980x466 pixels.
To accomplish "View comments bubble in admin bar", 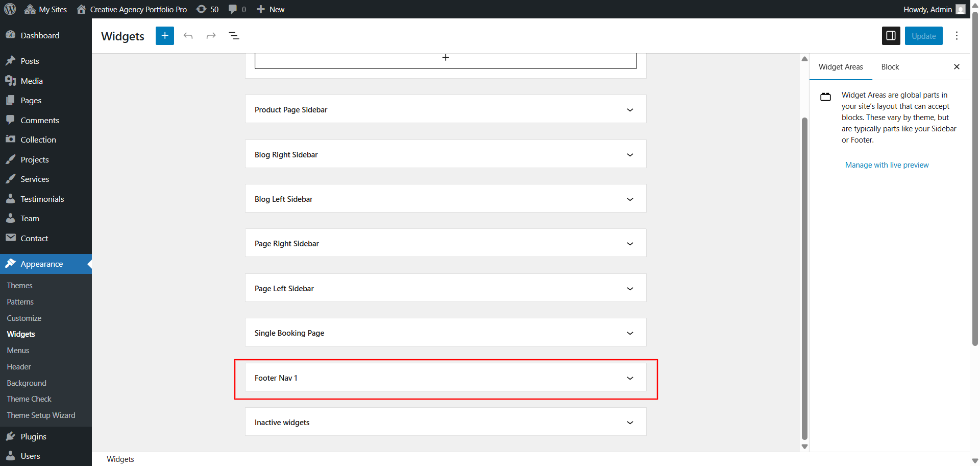I will point(237,9).
